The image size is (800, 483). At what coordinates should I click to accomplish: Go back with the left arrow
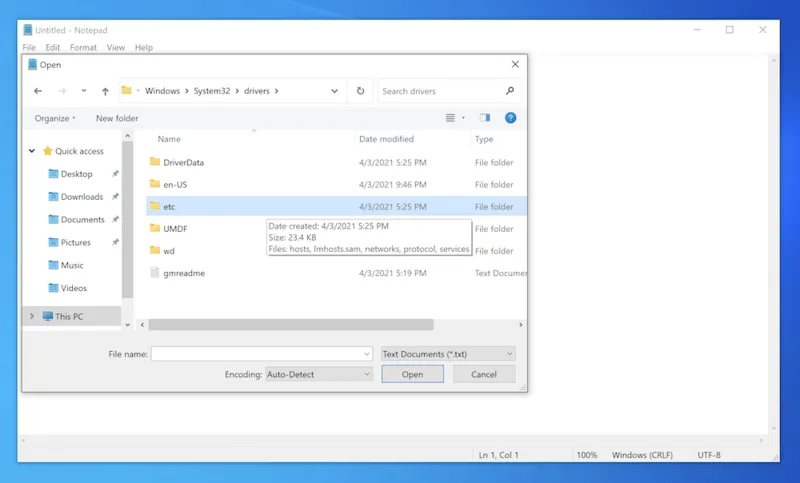[x=38, y=91]
